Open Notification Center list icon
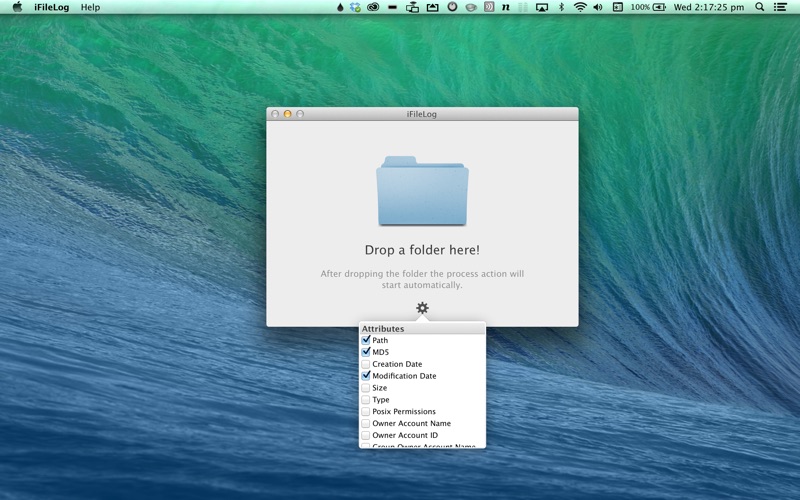Viewport: 800px width, 500px height. pos(780,7)
